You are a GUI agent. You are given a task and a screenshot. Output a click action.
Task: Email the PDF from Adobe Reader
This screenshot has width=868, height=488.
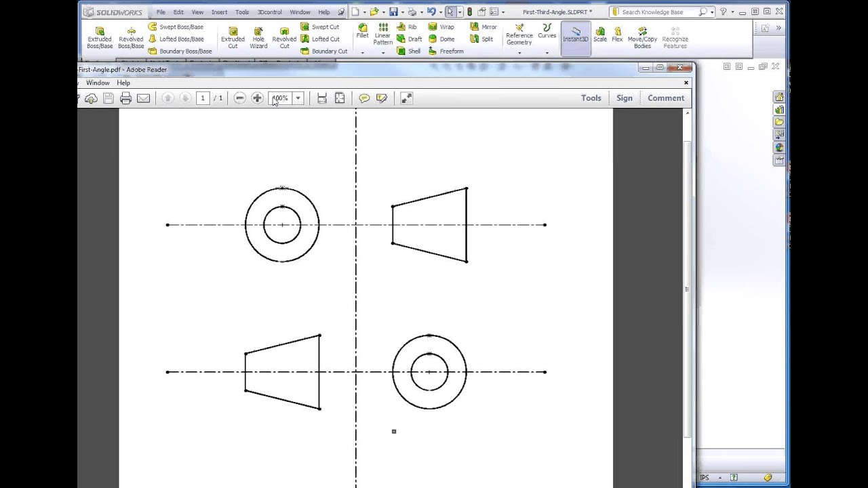click(x=143, y=98)
